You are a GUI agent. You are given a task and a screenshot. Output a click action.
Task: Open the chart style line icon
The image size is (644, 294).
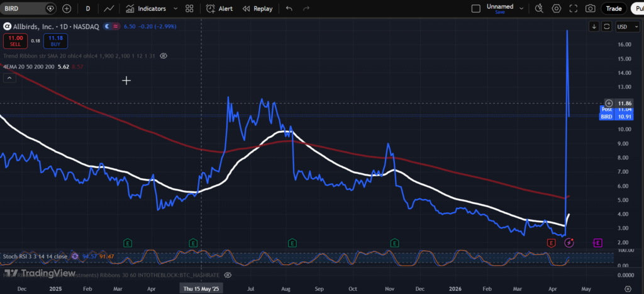tap(109, 9)
